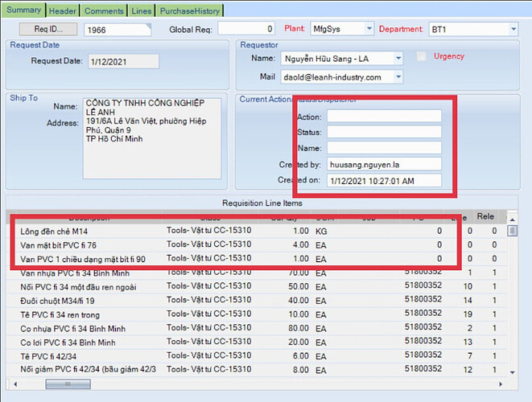Click UOM KG in Lông đền row
Image resolution: width=532 pixels, height=402 pixels.
click(321, 232)
